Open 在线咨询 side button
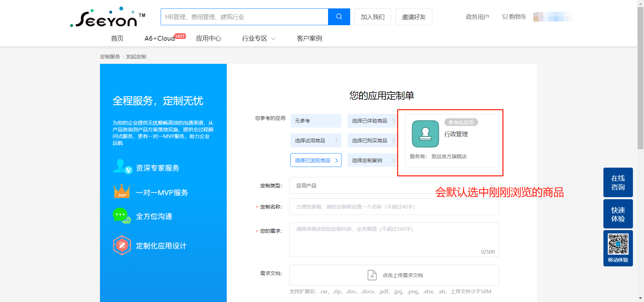This screenshot has height=302, width=644. 618,182
